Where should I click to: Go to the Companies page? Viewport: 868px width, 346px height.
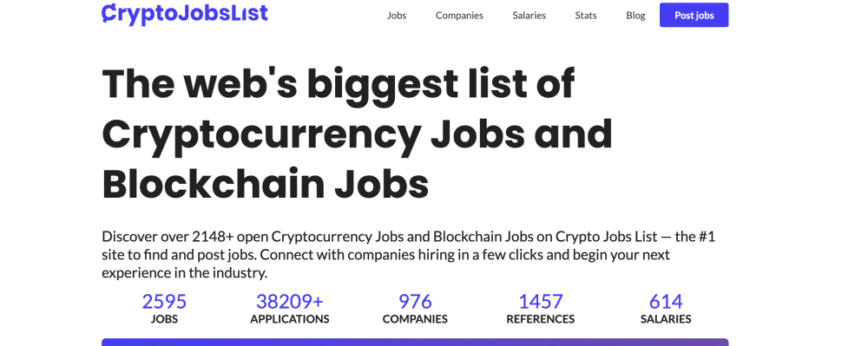tap(459, 16)
